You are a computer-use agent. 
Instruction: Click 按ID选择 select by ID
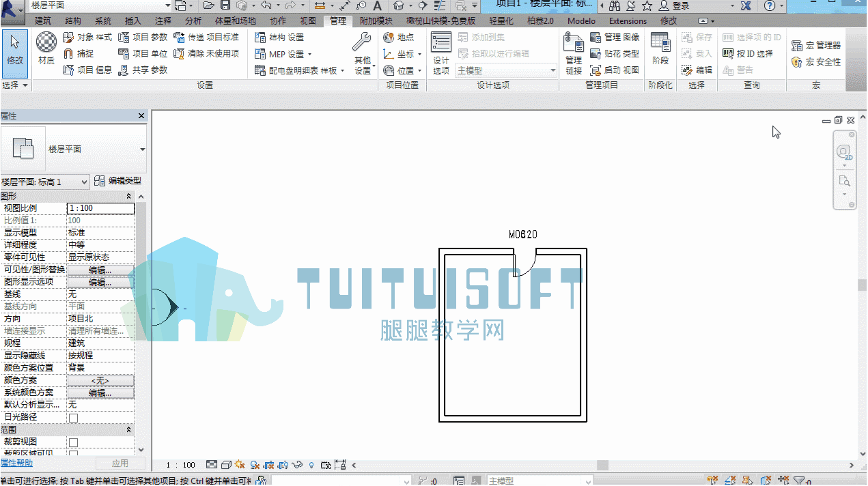click(x=748, y=53)
